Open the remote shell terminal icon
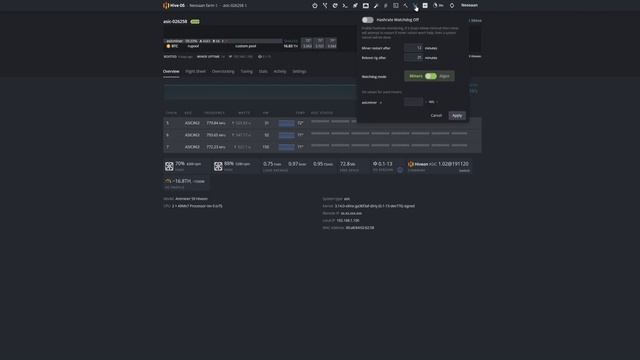Image resolution: width=640 pixels, height=360 pixels. [345, 6]
